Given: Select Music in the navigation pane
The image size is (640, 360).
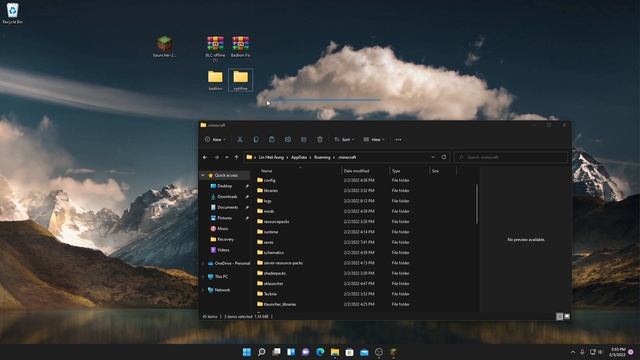Looking at the screenshot, I should click(x=223, y=229).
